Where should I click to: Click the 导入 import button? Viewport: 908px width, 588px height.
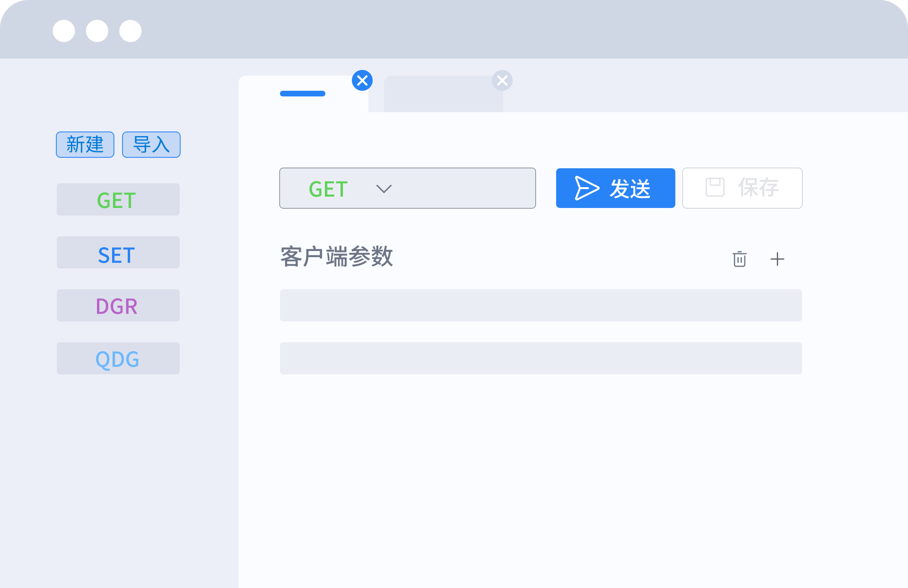(x=151, y=145)
